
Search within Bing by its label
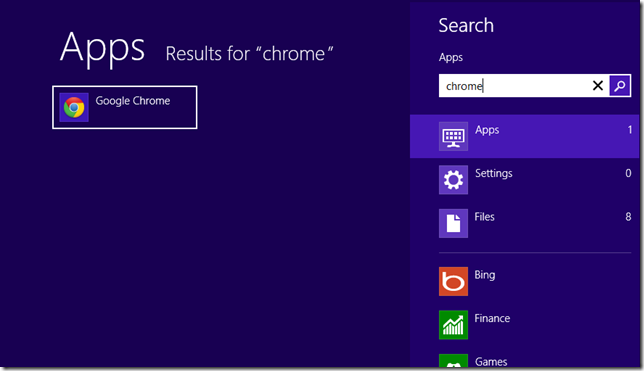485,275
